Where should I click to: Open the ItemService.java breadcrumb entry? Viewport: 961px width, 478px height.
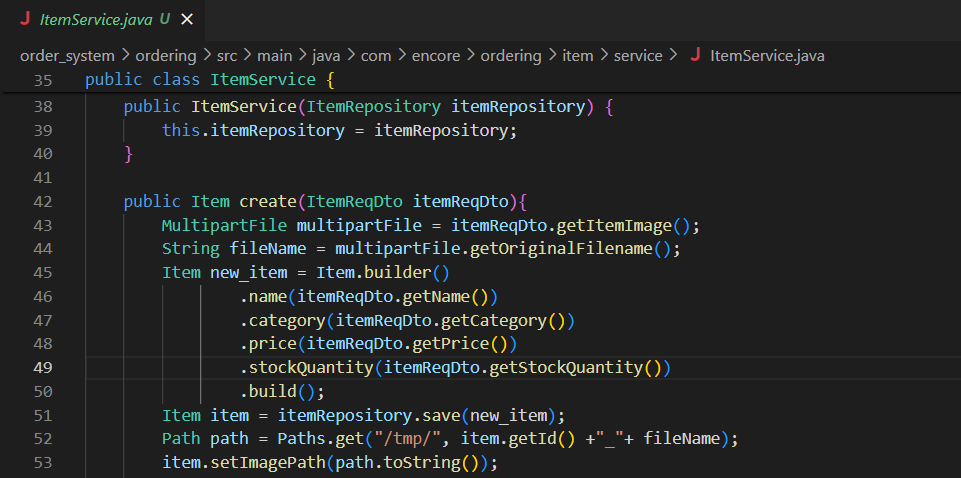click(767, 56)
